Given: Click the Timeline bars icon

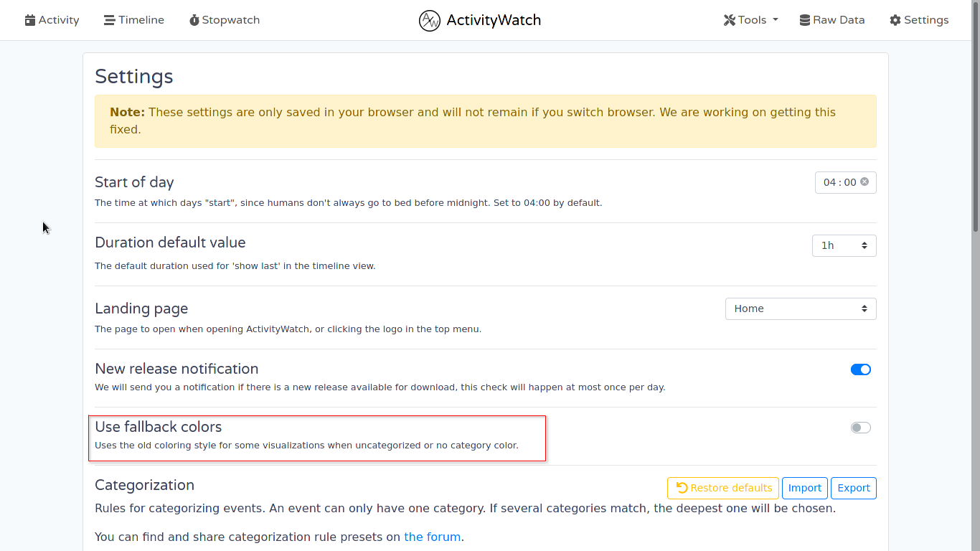Looking at the screenshot, I should click(109, 21).
